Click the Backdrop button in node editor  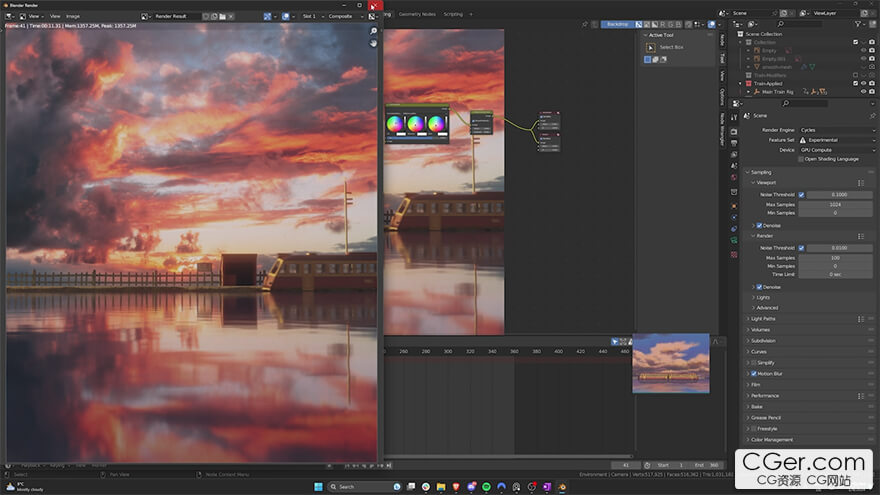click(618, 23)
